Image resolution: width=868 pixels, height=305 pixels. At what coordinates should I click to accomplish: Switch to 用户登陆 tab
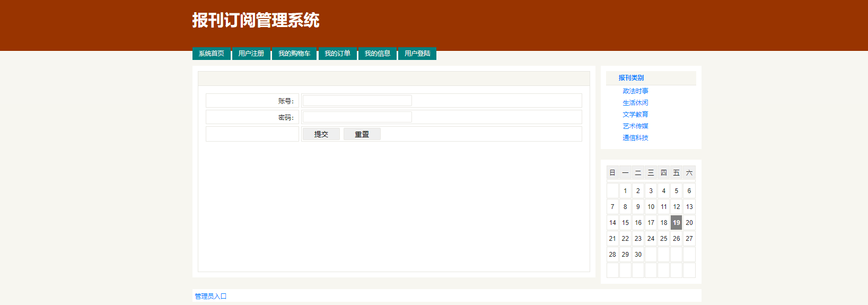[x=417, y=54]
